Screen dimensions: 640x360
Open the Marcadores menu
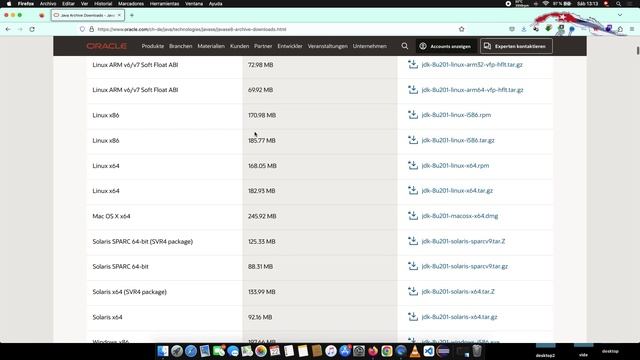[131, 4]
